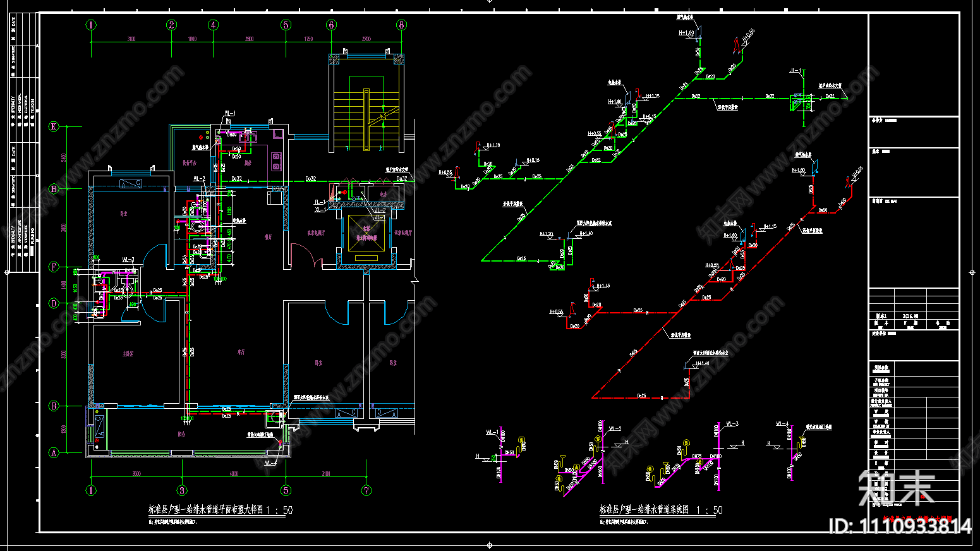Click the plan title 标准层户型一给排水管道平面布置大样图

[x=206, y=510]
